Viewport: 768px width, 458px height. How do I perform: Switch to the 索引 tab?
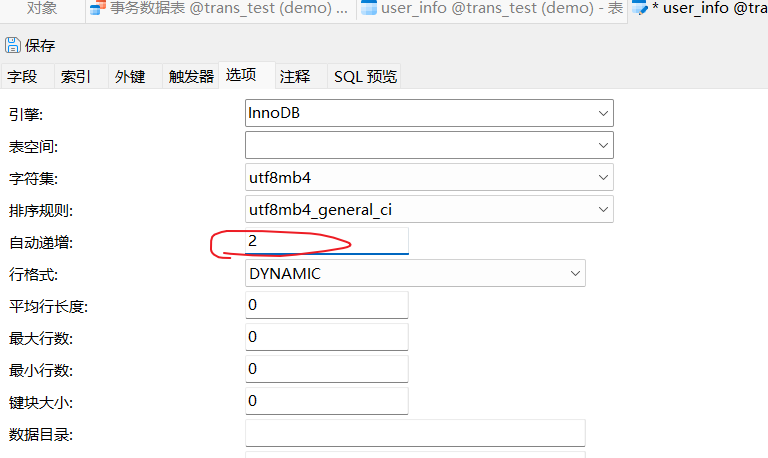[x=76, y=76]
